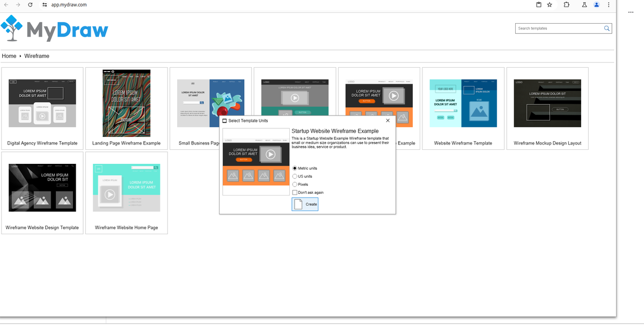644x325 pixels.
Task: Open the ellipsis overflow menu on the right
Action: tap(631, 12)
